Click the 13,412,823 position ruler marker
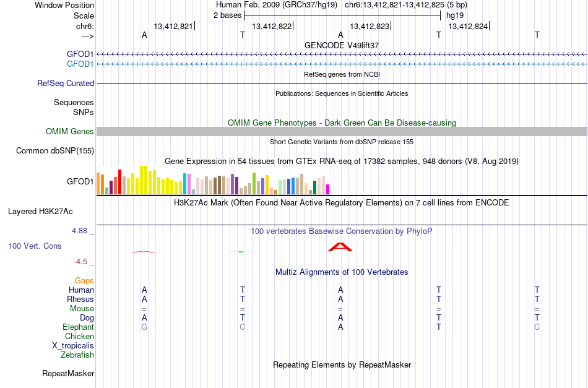 370,26
